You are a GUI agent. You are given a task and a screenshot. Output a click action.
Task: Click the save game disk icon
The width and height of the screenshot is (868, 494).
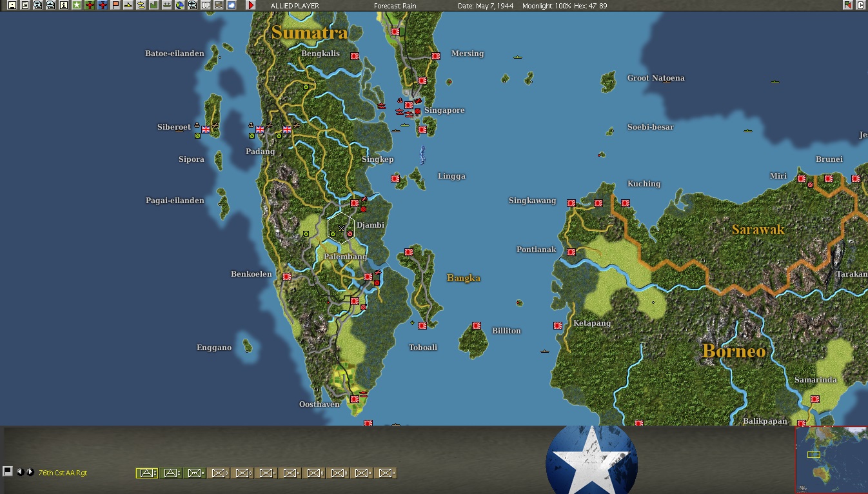point(12,5)
